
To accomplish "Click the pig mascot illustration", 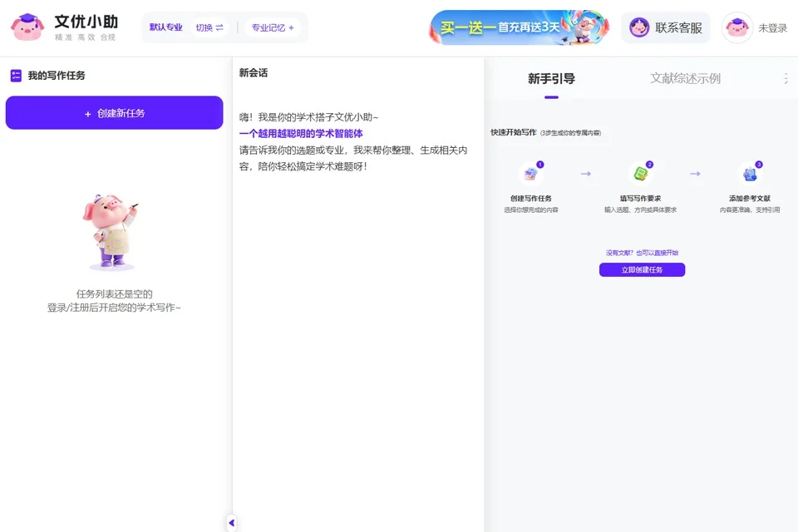I will pos(111,232).
